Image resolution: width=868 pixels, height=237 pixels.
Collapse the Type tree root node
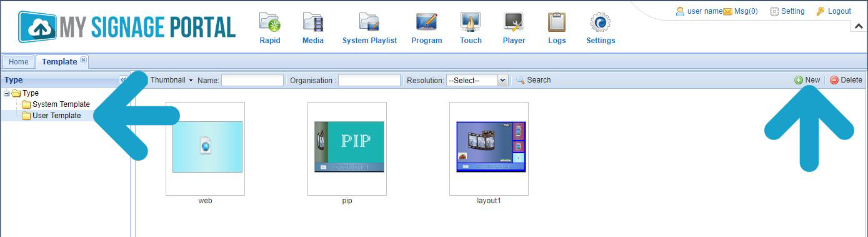coord(7,93)
